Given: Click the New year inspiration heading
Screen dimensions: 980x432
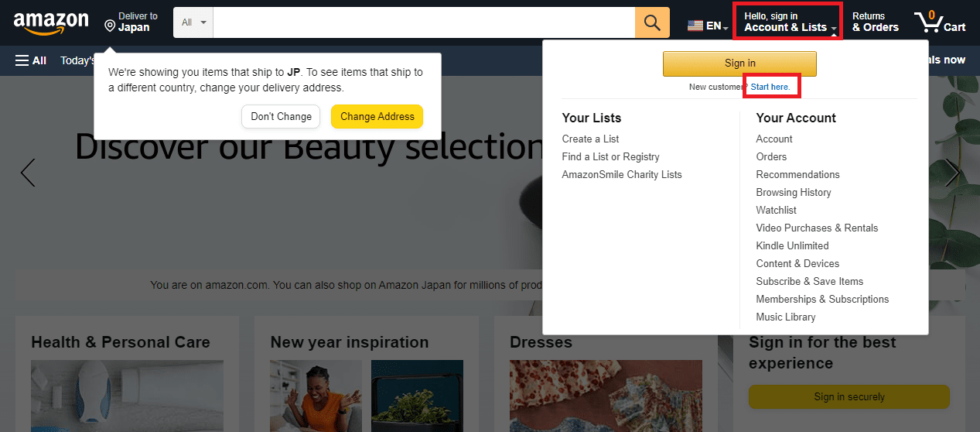Looking at the screenshot, I should click(x=350, y=342).
